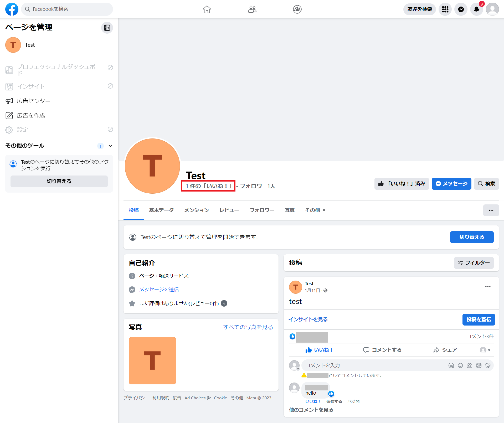The width and height of the screenshot is (504, 423).
Task: Open the すべての写真を見る link
Action: pos(248,327)
